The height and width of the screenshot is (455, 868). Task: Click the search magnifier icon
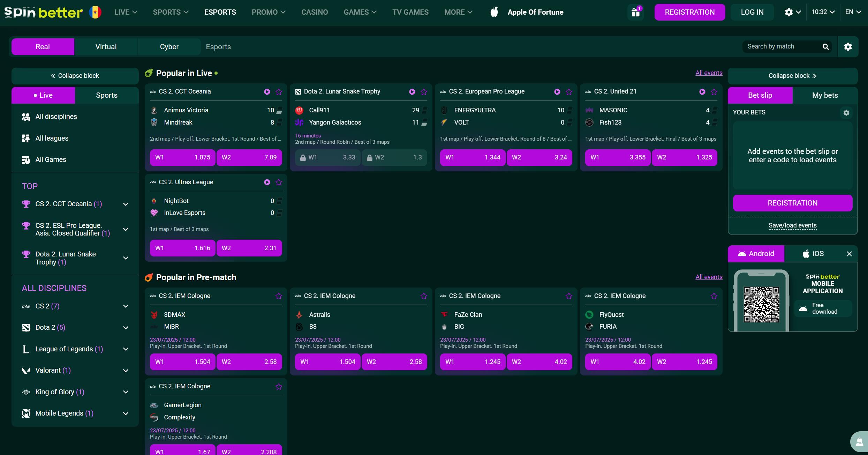(x=825, y=47)
